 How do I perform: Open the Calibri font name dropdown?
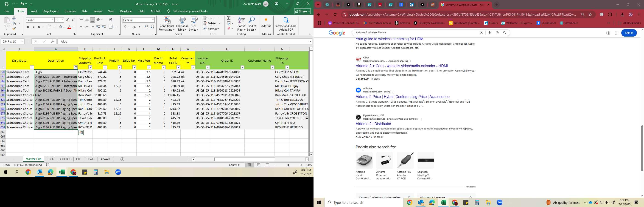pos(52,20)
